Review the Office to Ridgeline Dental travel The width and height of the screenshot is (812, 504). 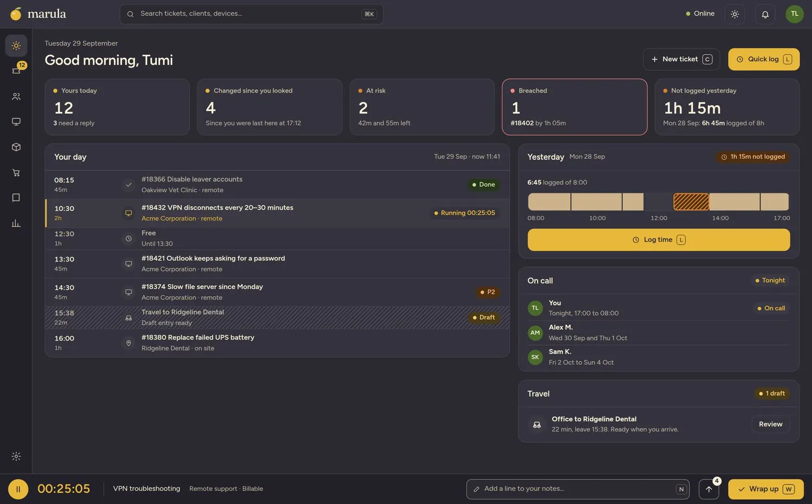(770, 424)
